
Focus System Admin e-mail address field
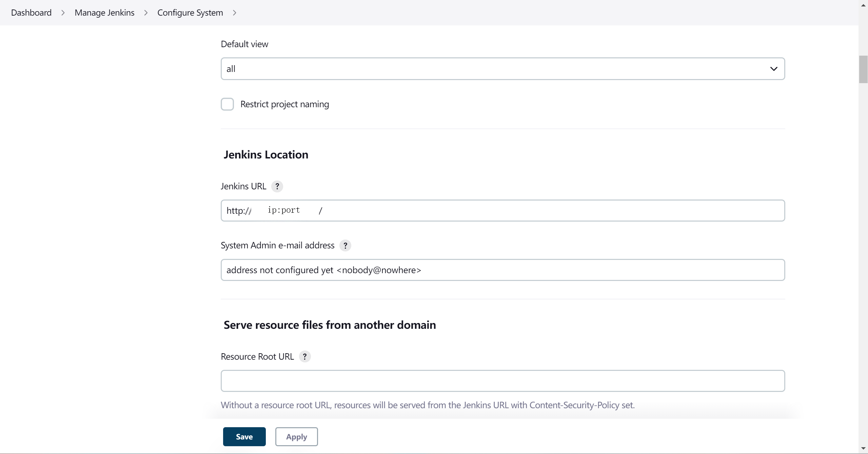pos(502,270)
